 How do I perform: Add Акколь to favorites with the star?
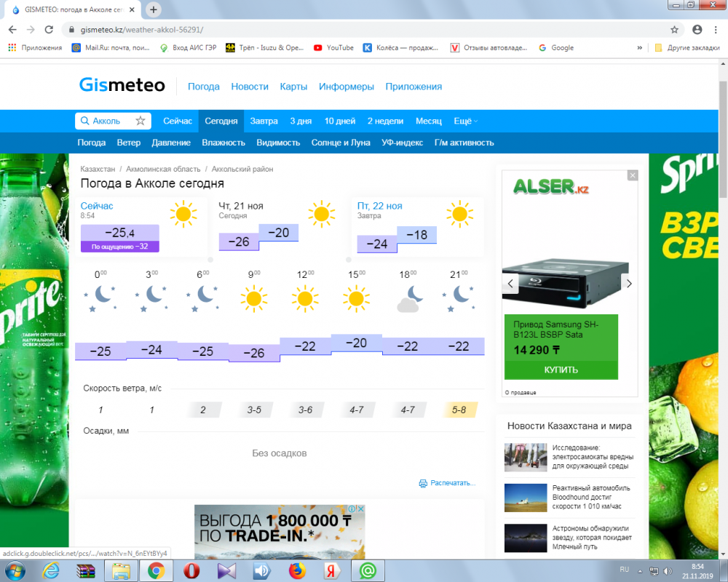click(141, 121)
